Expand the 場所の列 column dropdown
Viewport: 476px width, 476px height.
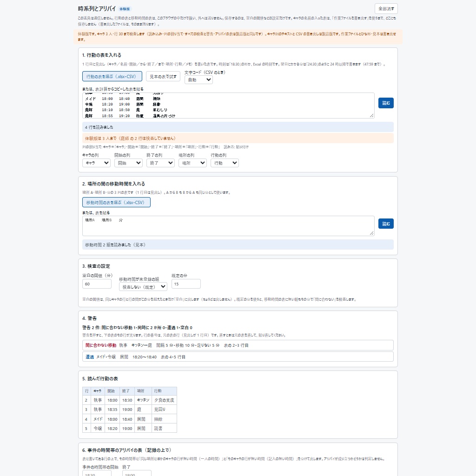192,163
